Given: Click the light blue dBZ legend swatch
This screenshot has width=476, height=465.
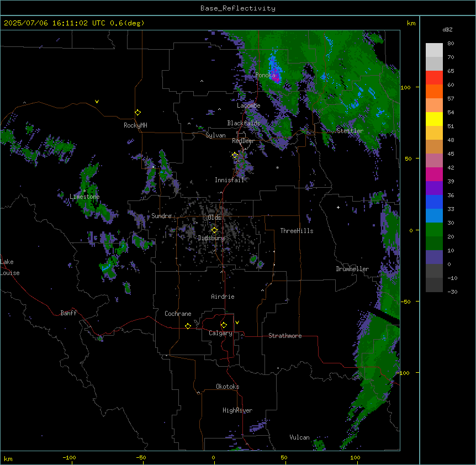Looking at the screenshot, I should point(434,216).
